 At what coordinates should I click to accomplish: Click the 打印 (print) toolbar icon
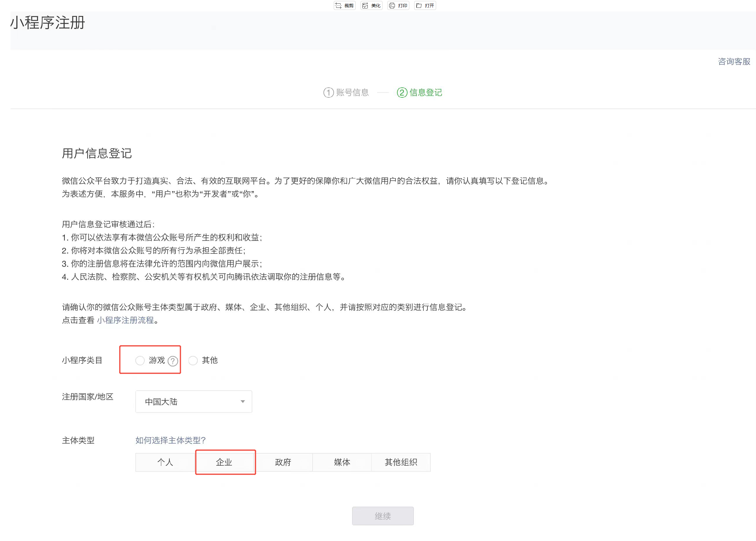pyautogui.click(x=392, y=6)
